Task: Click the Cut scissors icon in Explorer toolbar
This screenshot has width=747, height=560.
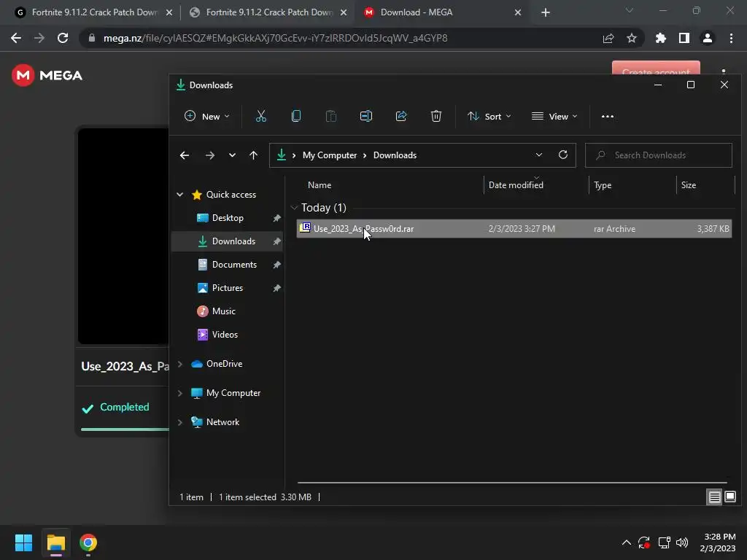Action: pyautogui.click(x=261, y=116)
